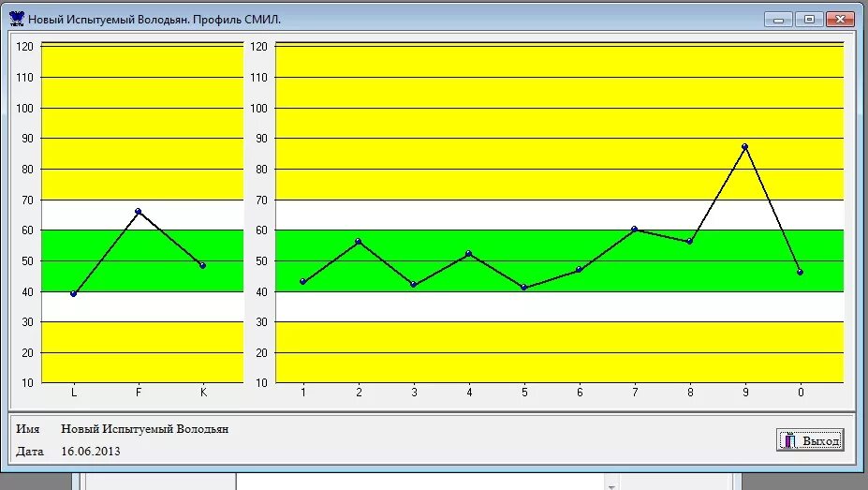The height and width of the screenshot is (490, 868).
Task: Click the window title text Профиль СМИЛ
Action: click(237, 20)
